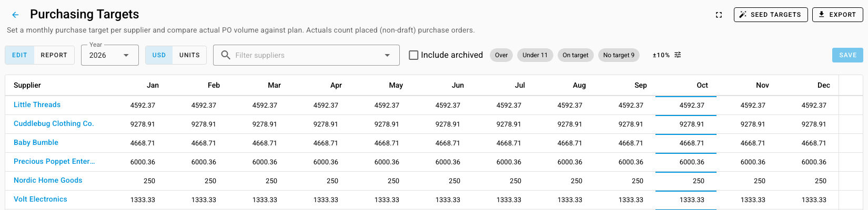868x210 pixels.
Task: Switch to Report mode
Action: (54, 55)
